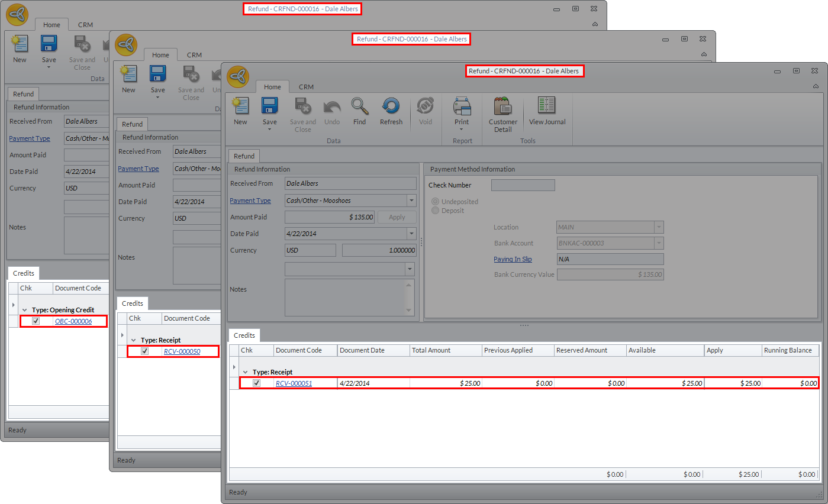This screenshot has height=504, width=828.
Task: Click the New icon in front window
Action: point(240,107)
